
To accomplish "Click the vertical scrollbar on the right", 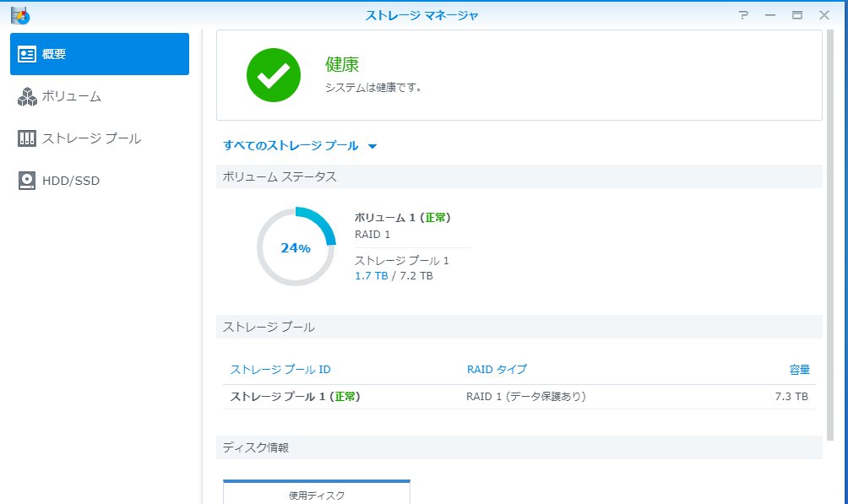I will click(x=831, y=235).
